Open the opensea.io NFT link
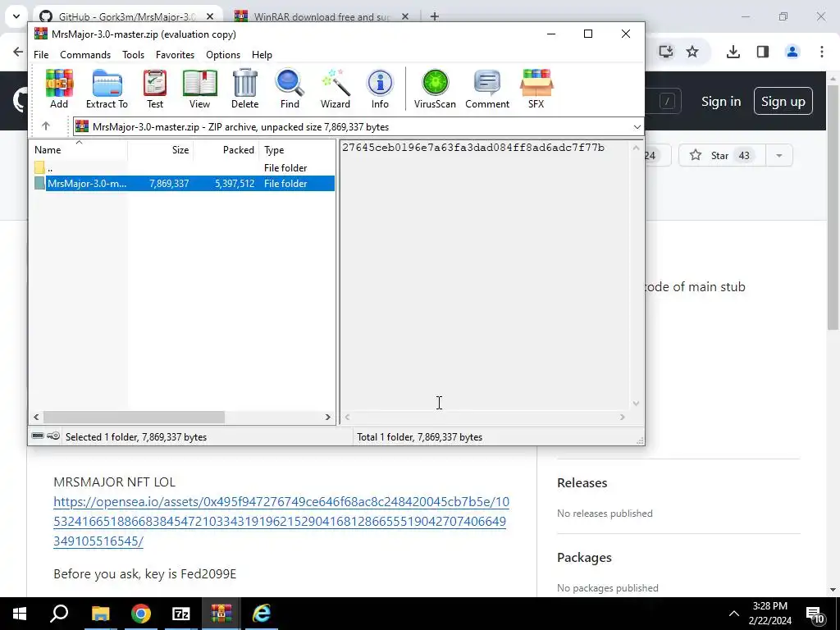Viewport: 840px width, 630px height. [281, 521]
